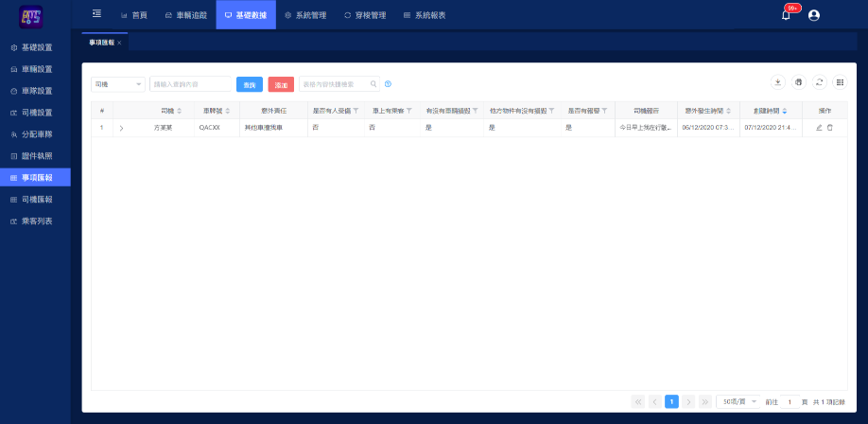Image resolution: width=868 pixels, height=424 pixels.
Task: Collapse the sidebar with the hamburger icon
Action: [96, 14]
